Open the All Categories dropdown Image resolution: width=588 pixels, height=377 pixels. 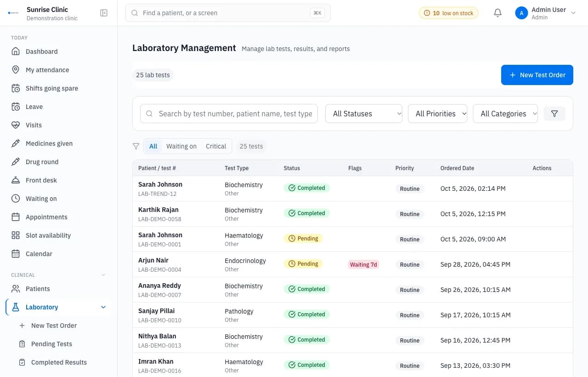point(505,114)
